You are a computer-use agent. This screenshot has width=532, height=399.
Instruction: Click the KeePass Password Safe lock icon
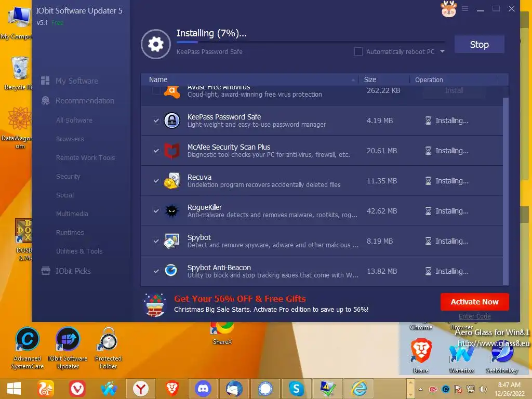(x=171, y=121)
